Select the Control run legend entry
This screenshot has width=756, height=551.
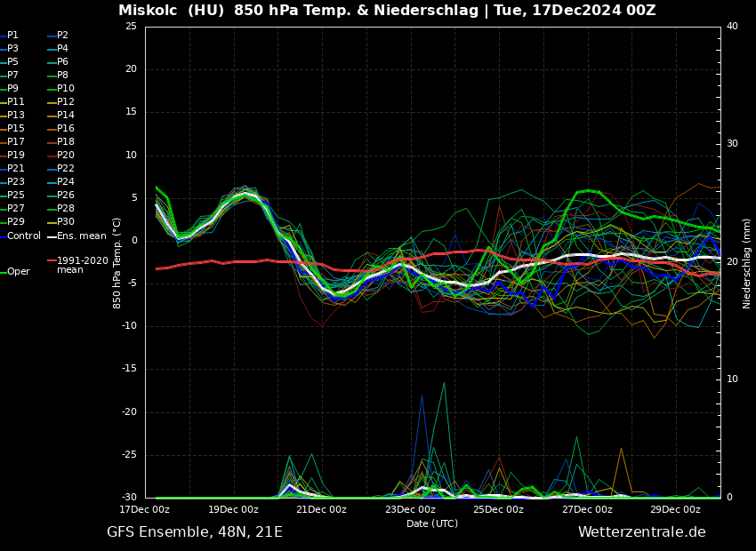(23, 236)
